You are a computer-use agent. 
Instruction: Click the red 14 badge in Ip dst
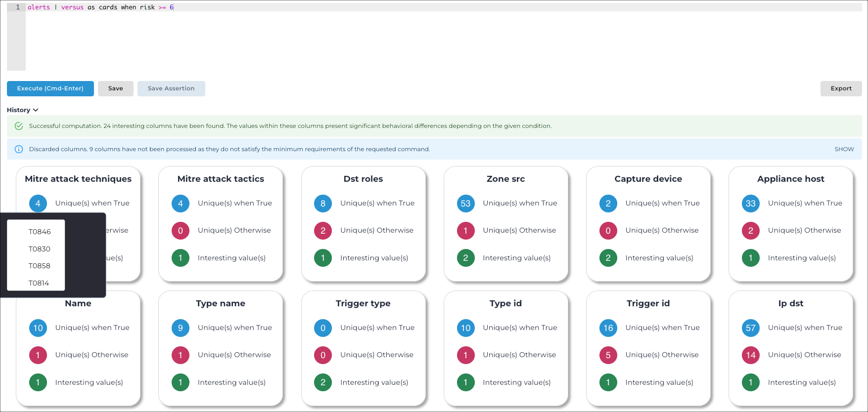pos(751,355)
